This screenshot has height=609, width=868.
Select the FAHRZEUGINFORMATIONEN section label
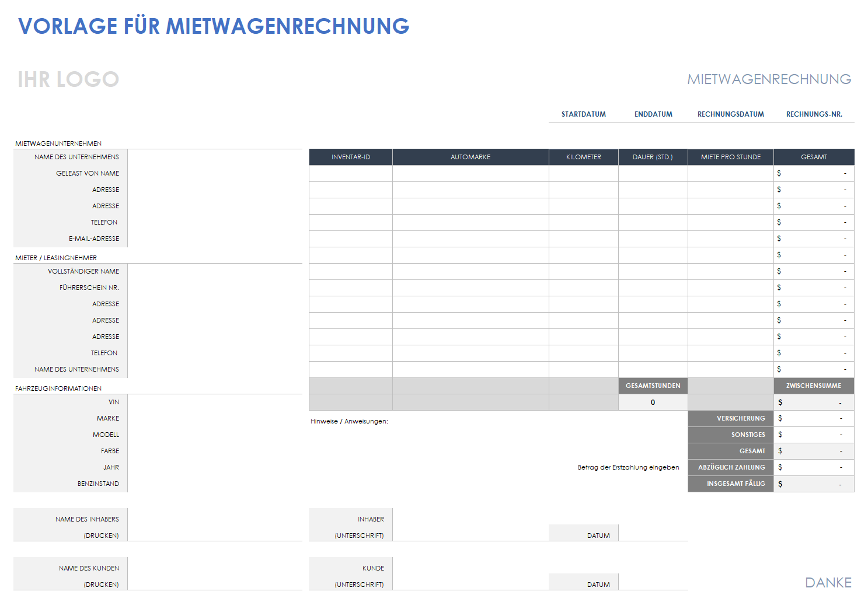(58, 388)
